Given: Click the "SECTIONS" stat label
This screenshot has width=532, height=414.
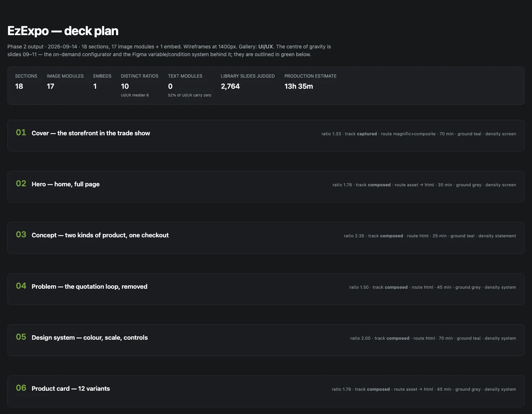Looking at the screenshot, I should [26, 76].
